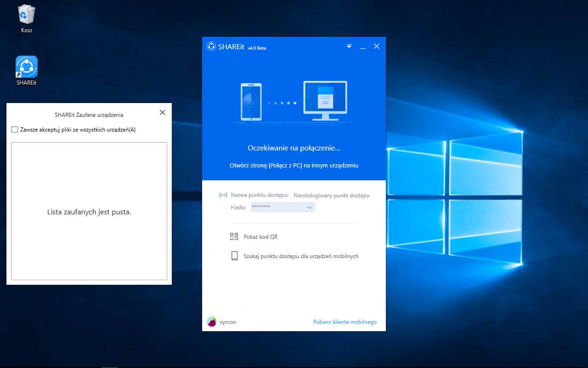Click the QR code icon
The width and height of the screenshot is (588, 368).
[234, 237]
